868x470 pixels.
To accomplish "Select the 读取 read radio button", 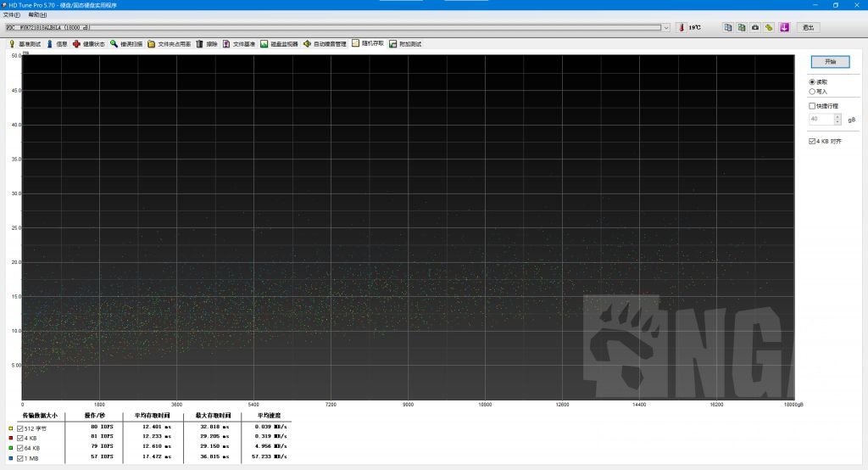I will (812, 81).
